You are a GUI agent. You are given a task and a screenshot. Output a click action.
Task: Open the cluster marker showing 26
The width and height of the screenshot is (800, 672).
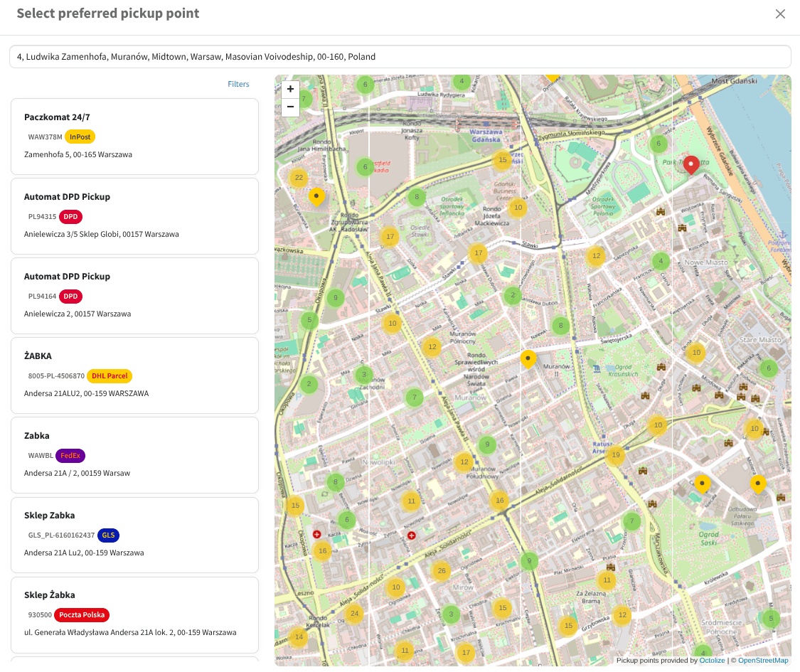tap(442, 570)
